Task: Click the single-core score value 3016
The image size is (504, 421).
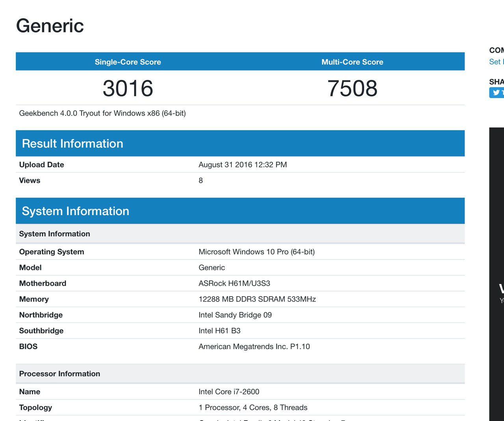Action: tap(128, 88)
